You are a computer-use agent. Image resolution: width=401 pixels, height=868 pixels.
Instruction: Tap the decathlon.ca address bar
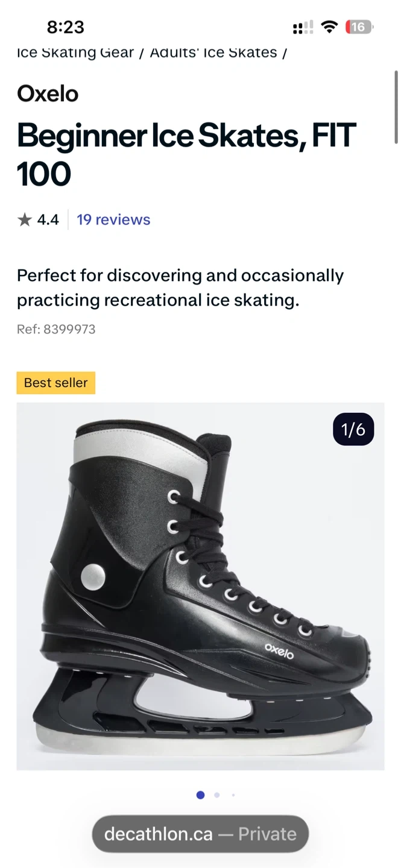coord(200,834)
